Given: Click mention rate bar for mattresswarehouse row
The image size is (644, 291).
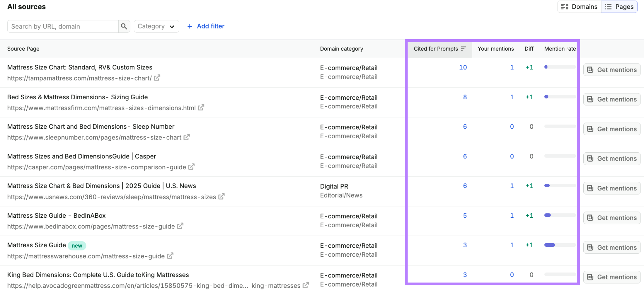Looking at the screenshot, I should click(x=560, y=245).
